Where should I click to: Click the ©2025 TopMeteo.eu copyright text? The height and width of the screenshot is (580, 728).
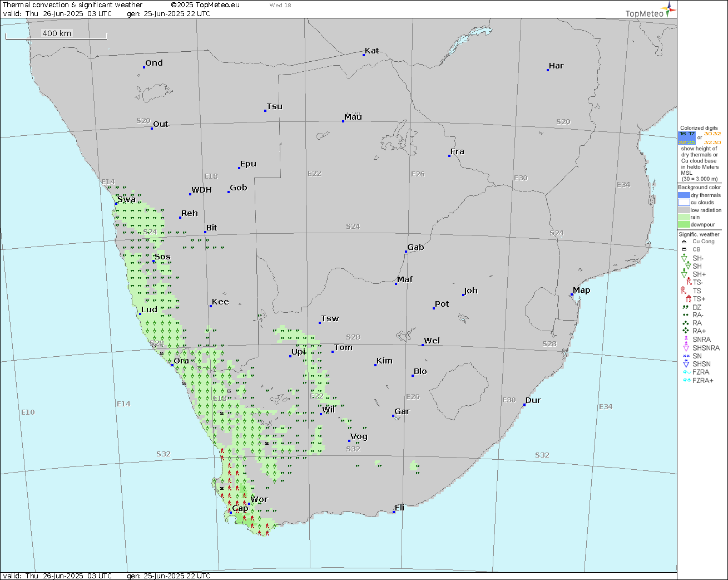[x=205, y=5]
